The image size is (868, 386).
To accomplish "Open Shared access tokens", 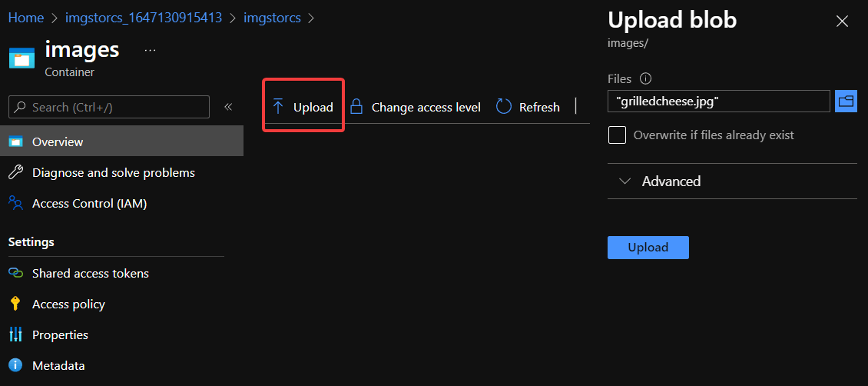I will click(90, 273).
